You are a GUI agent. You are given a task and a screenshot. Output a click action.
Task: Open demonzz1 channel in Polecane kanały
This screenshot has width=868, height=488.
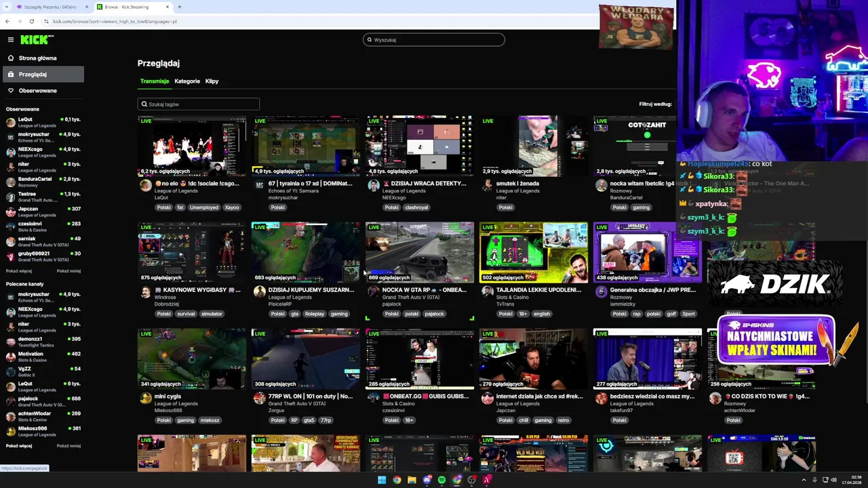[43, 342]
